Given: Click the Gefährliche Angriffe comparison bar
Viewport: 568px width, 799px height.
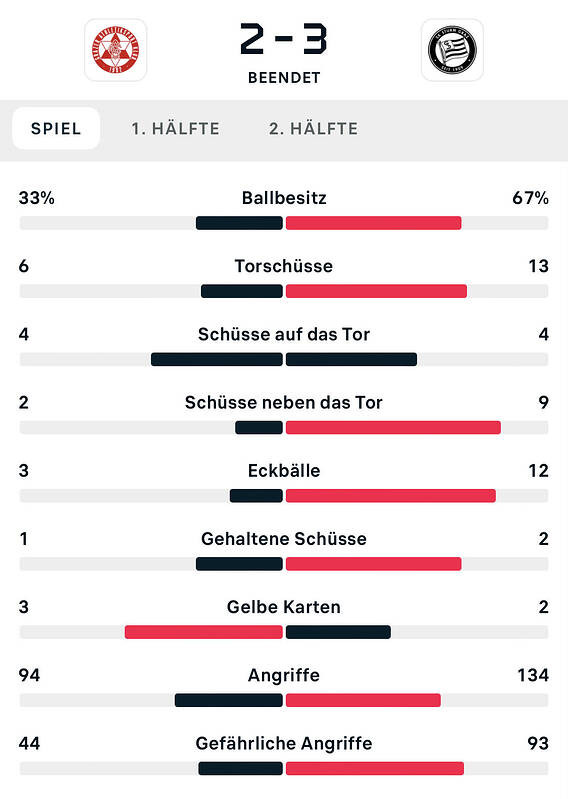Looking at the screenshot, I should pyautogui.click(x=284, y=768).
